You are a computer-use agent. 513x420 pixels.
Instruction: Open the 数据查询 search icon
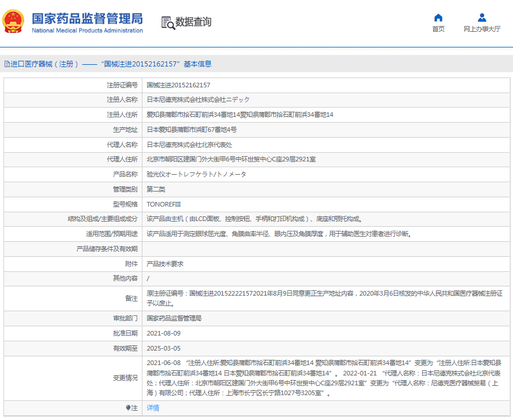pos(168,23)
